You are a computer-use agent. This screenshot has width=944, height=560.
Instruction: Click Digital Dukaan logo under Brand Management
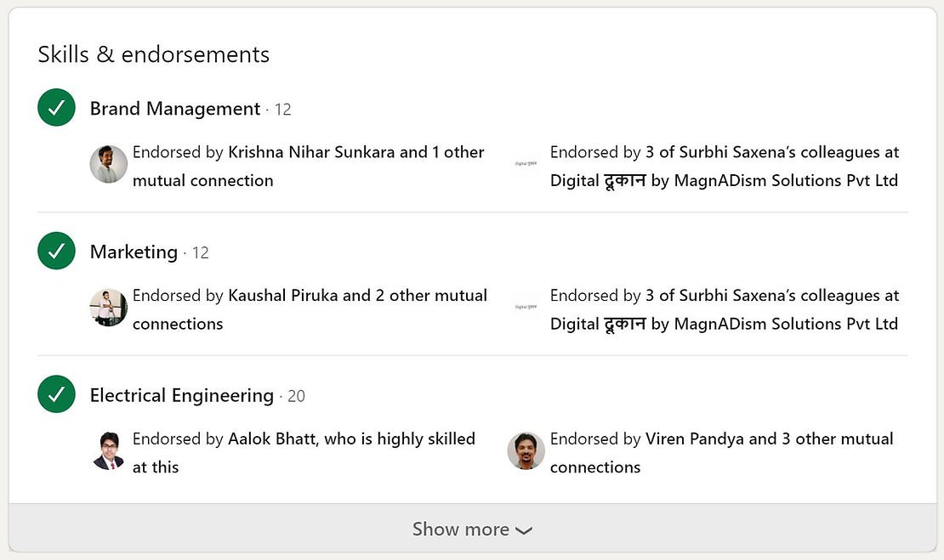(526, 163)
